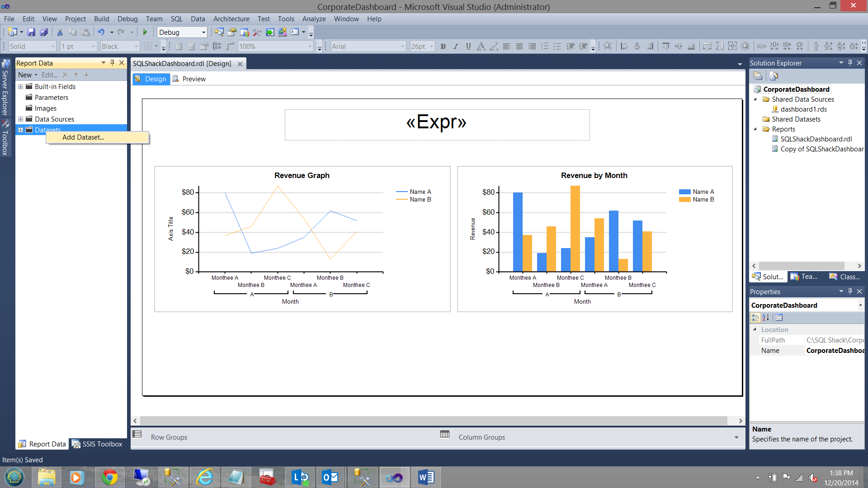Expand the Built-in Fields tree node
The height and width of the screenshot is (488, 868).
pos(20,86)
